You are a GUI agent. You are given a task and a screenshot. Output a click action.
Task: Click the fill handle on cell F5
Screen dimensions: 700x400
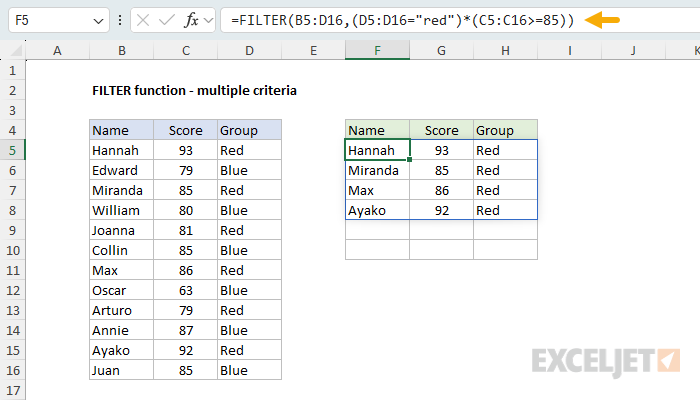(x=409, y=159)
